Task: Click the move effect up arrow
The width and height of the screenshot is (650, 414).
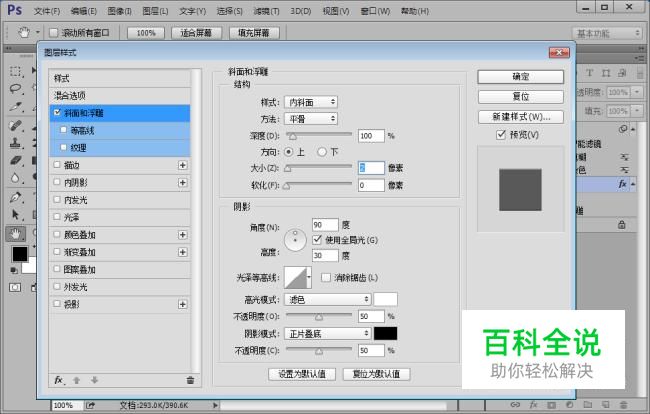Action: click(76, 380)
